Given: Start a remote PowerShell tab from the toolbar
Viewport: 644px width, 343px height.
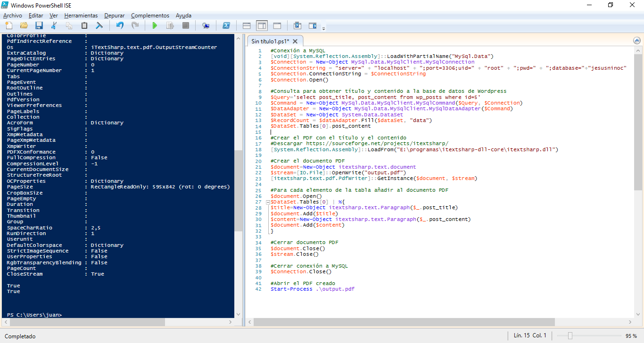Looking at the screenshot, I should point(206,25).
